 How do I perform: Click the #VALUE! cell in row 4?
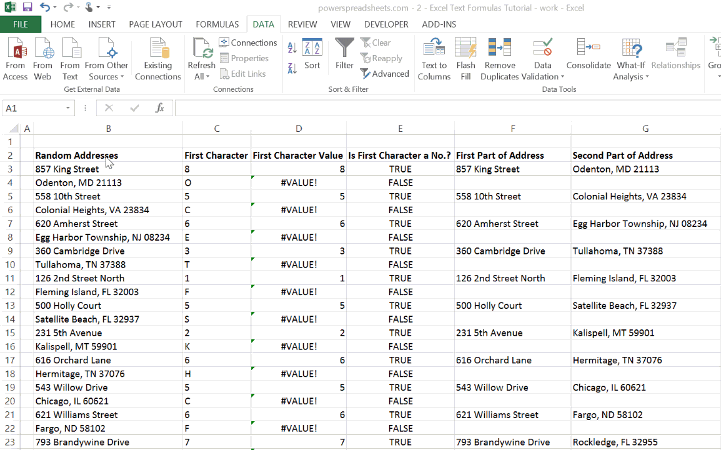pos(298,183)
